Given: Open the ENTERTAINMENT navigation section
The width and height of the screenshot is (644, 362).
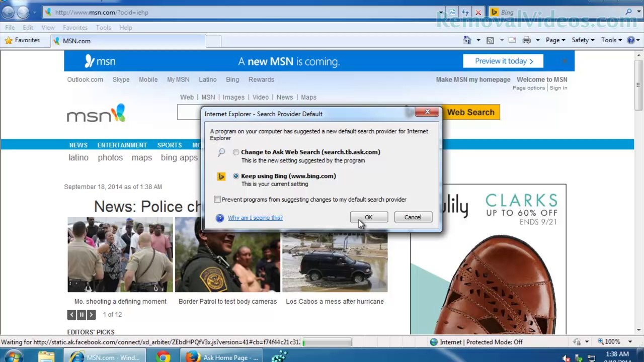Looking at the screenshot, I should [x=122, y=145].
